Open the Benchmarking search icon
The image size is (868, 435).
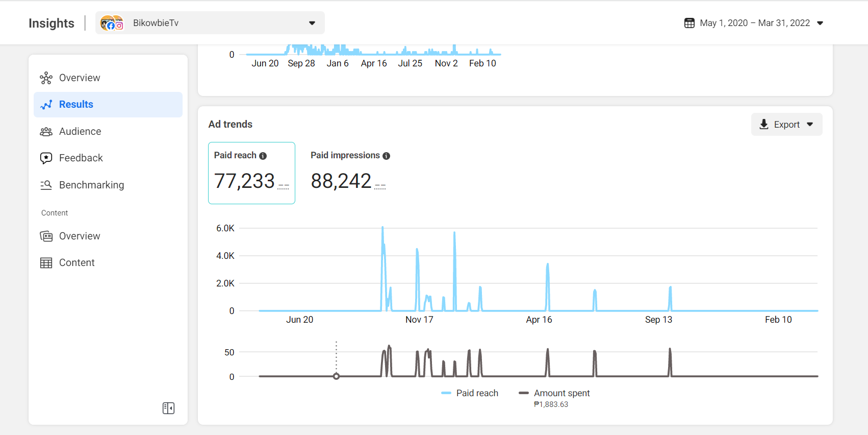point(46,185)
